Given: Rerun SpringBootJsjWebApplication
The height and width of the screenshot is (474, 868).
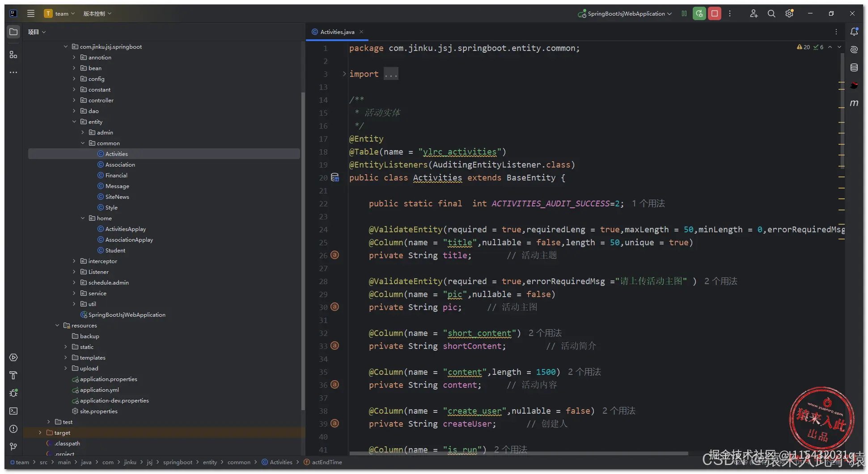Looking at the screenshot, I should tap(699, 13).
